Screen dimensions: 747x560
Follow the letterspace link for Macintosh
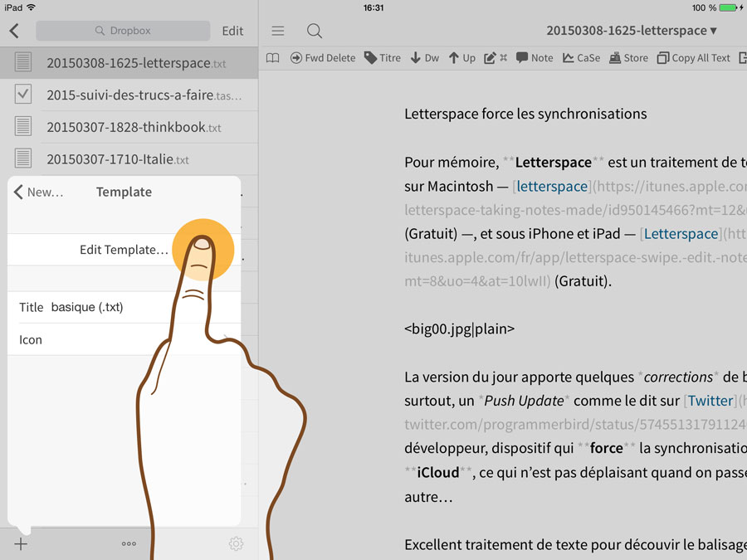pyautogui.click(x=552, y=186)
